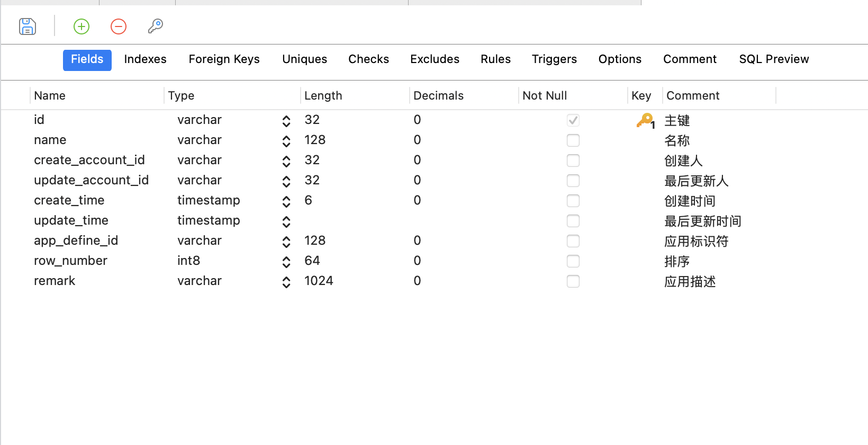
Task: Set primary key using the key toolbar icon
Action: [155, 26]
